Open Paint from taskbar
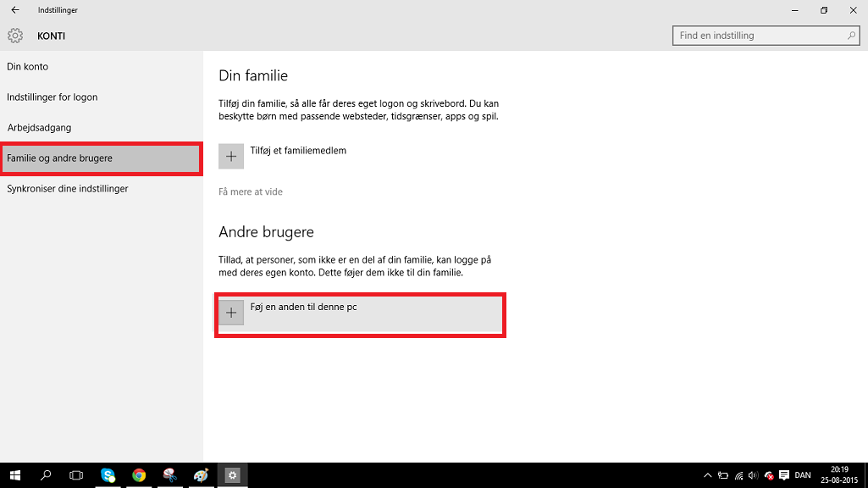Viewport: 868px width, 488px height. [201, 475]
